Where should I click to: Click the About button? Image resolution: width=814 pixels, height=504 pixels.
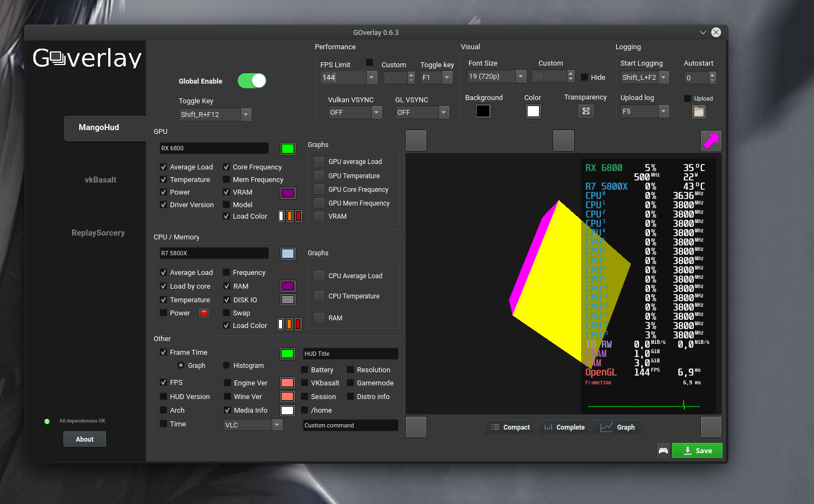pos(85,439)
